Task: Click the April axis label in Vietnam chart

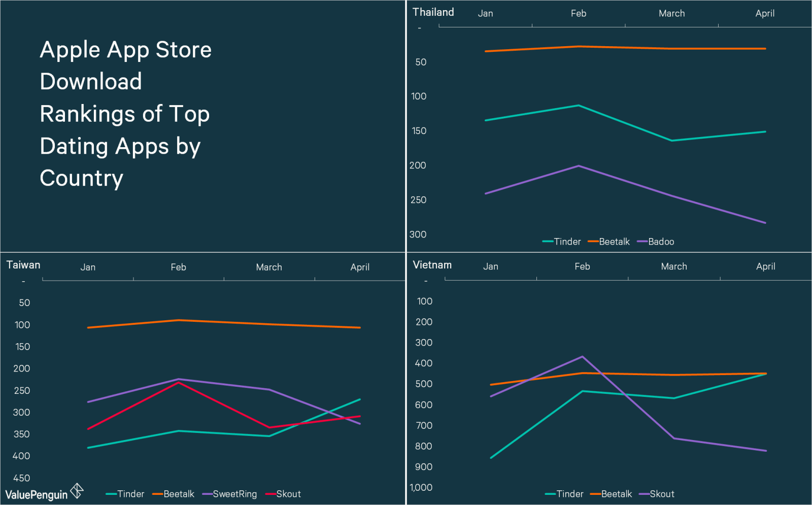Action: (766, 266)
